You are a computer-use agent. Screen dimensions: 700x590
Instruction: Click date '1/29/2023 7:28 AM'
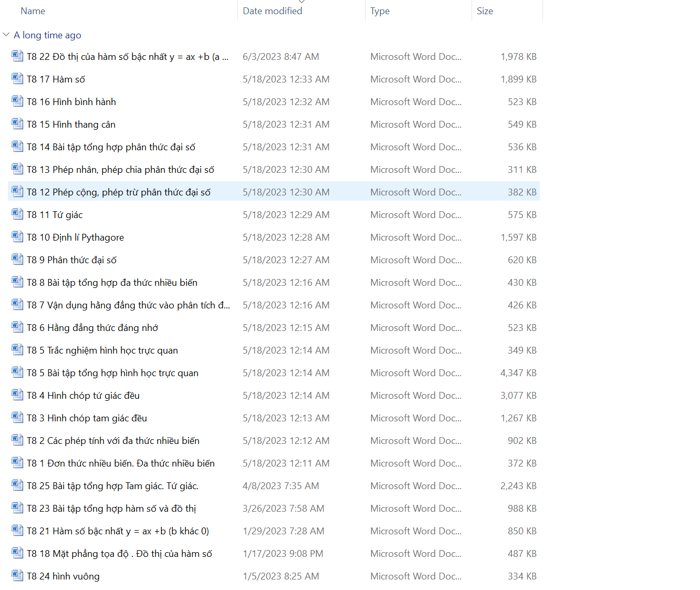point(284,531)
